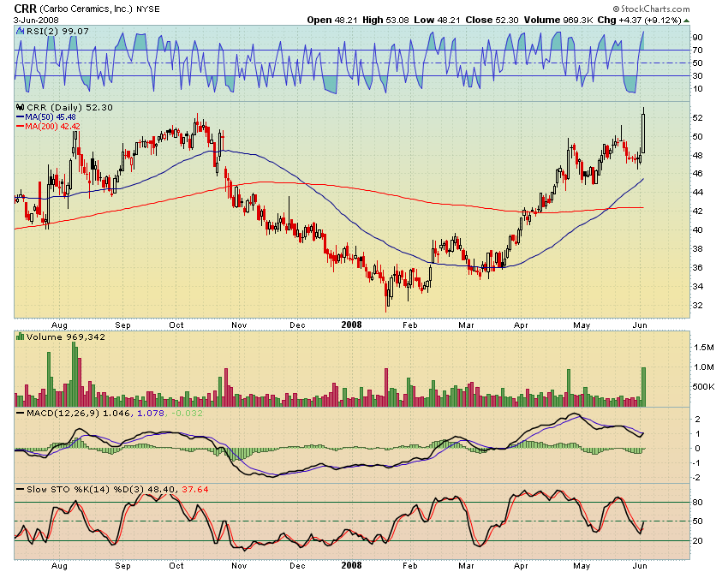Screen dimensions: 728x572
Task: Click the 20 level on stochastic axis
Action: click(697, 541)
